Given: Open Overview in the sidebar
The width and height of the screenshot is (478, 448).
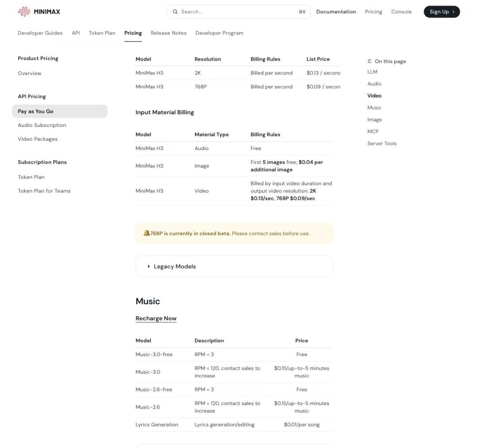Looking at the screenshot, I should coord(30,73).
